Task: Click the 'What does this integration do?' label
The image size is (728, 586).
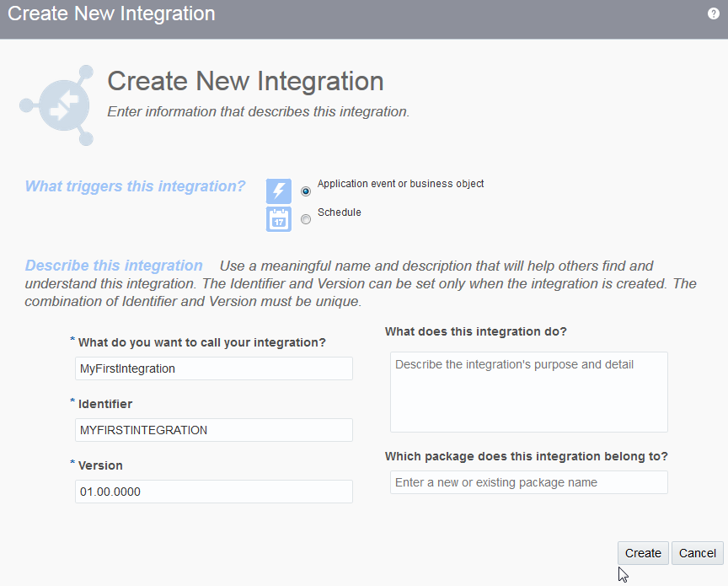Action: coord(476,332)
